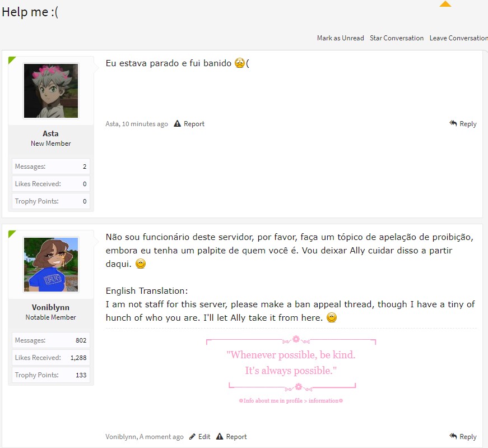Click the orange up arrow at top
This screenshot has height=448, width=488.
[x=445, y=4]
